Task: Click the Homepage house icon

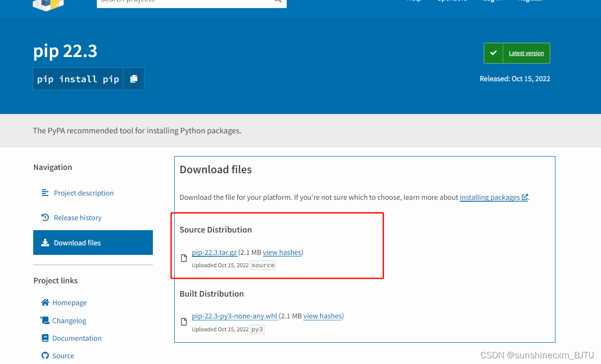Action: [x=45, y=302]
